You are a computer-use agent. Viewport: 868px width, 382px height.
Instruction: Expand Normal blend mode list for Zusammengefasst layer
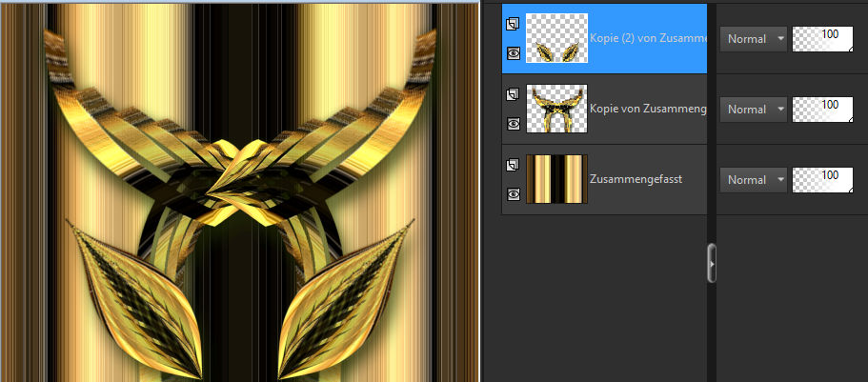753,180
